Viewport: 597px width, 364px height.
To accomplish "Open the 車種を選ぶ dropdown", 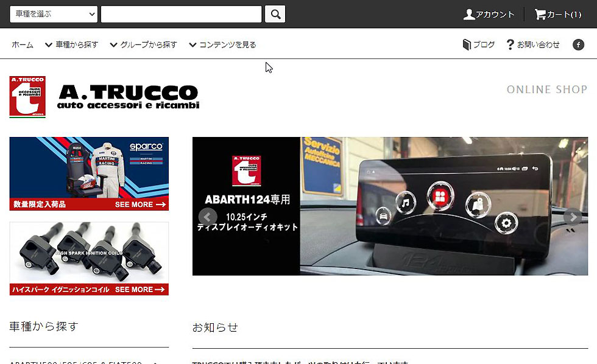I will click(54, 14).
